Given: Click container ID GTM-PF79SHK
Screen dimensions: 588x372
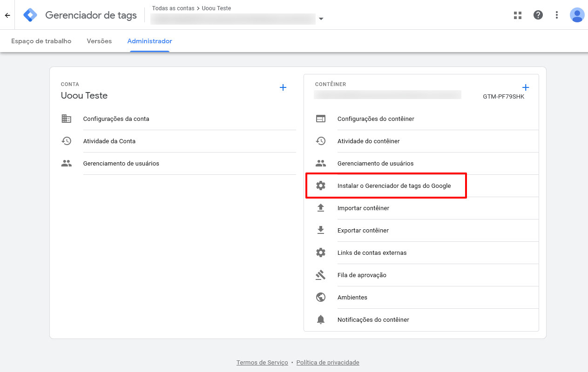Looking at the screenshot, I should [x=504, y=97].
